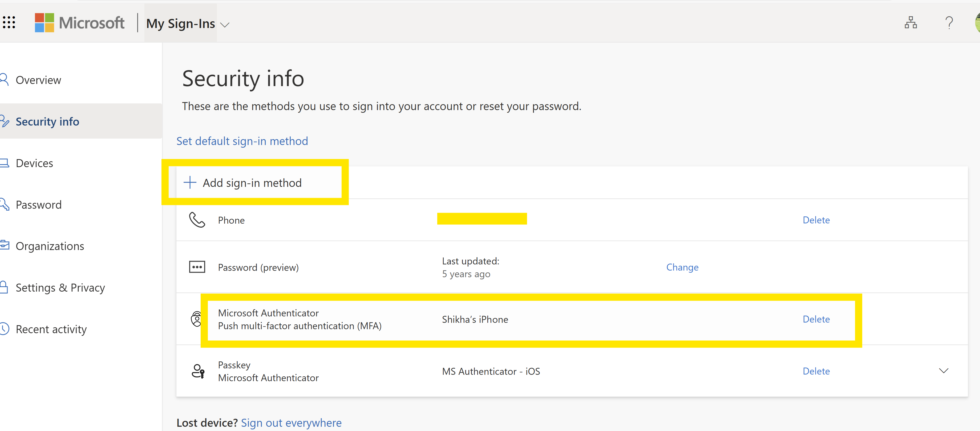Click the Passkey key icon
This screenshot has width=980, height=431.
tap(197, 371)
